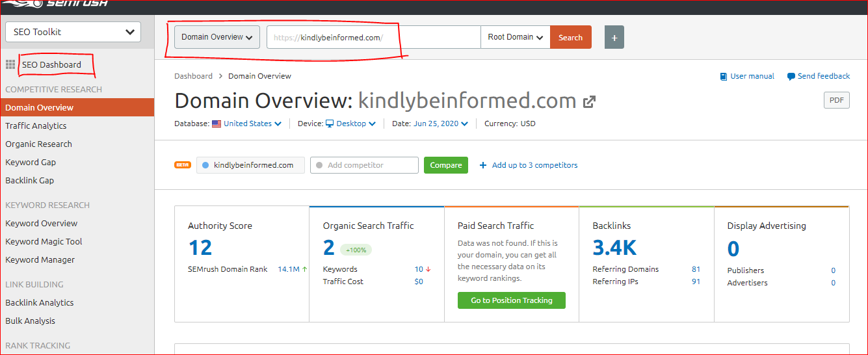Click the User manual book icon
This screenshot has width=868, height=355.
tap(724, 76)
